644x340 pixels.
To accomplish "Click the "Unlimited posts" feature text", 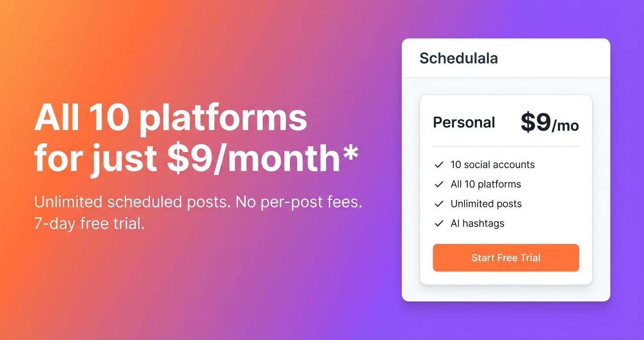I will [486, 204].
